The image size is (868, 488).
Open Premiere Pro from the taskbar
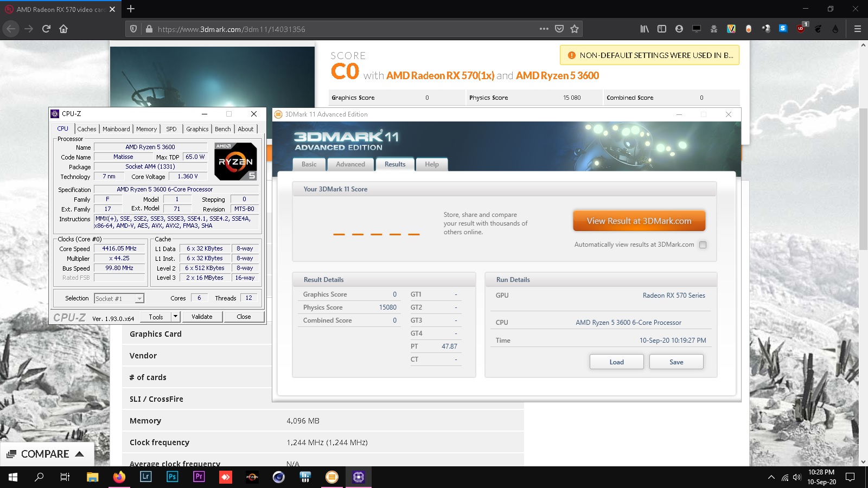click(199, 477)
